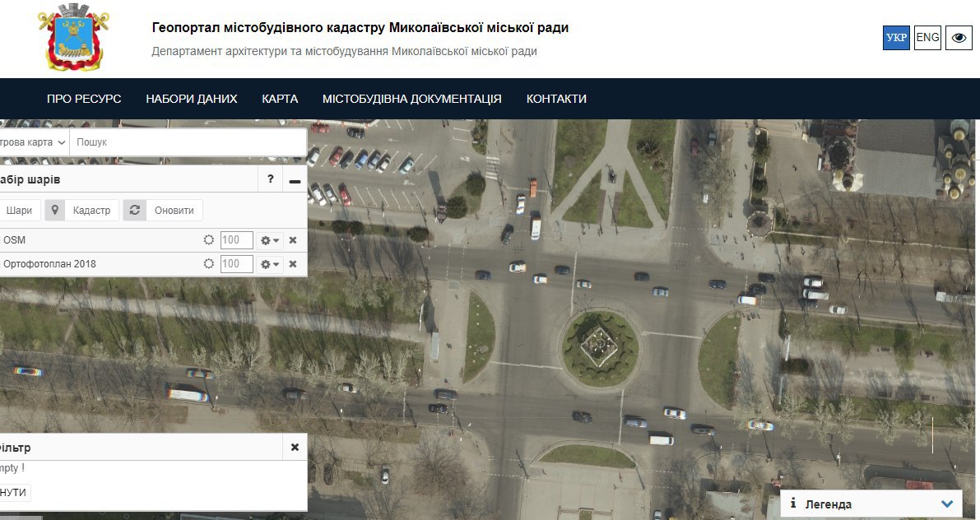Close the filter panel
The height and width of the screenshot is (520, 980).
point(295,447)
